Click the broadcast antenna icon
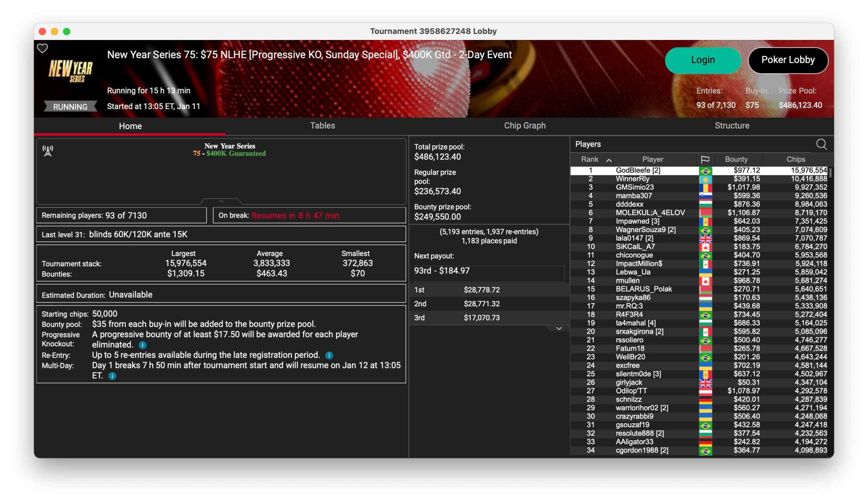This screenshot has width=868, height=503. pyautogui.click(x=48, y=151)
